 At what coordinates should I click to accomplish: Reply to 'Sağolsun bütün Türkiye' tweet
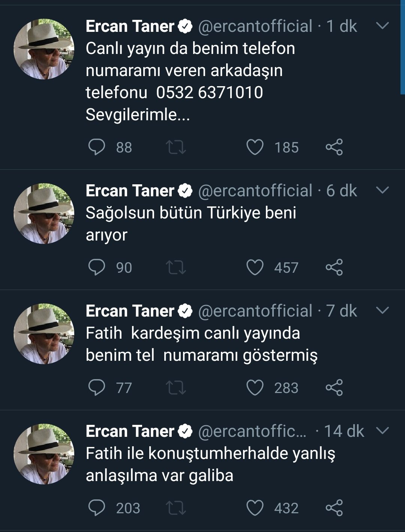click(96, 267)
